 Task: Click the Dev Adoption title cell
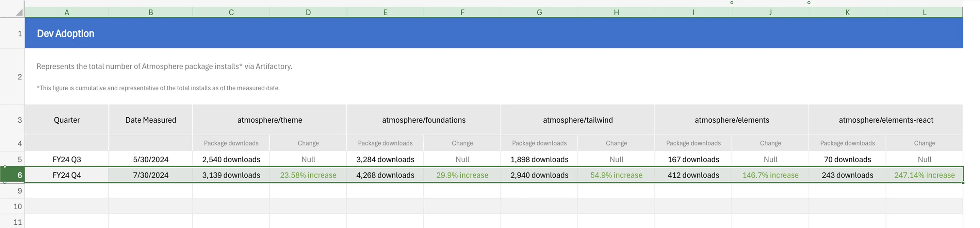coord(65,33)
